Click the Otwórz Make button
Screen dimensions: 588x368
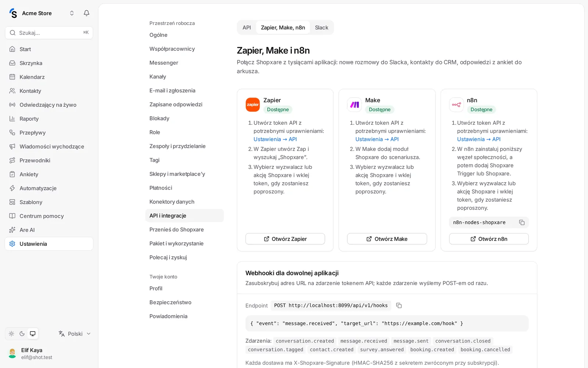coord(387,239)
